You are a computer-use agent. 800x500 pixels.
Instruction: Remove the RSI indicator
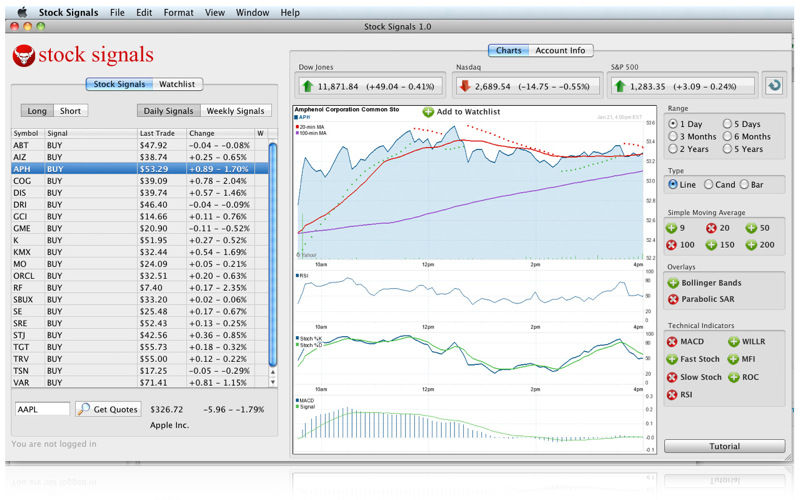[x=672, y=394]
